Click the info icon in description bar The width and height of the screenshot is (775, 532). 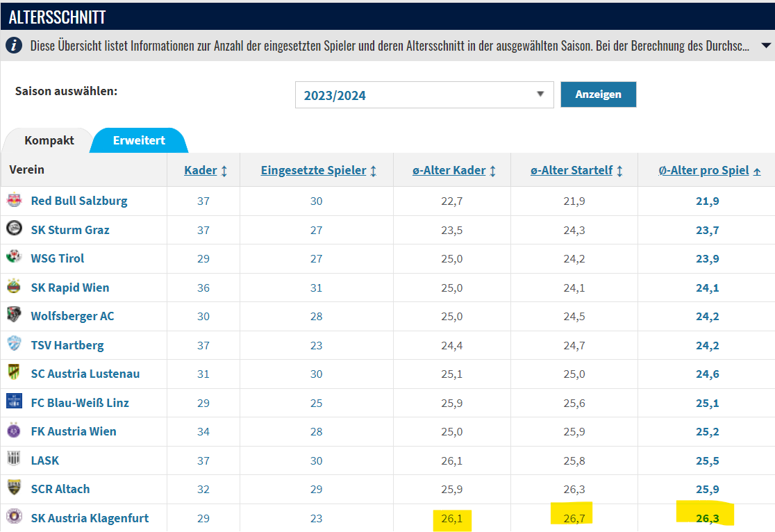coord(14,46)
